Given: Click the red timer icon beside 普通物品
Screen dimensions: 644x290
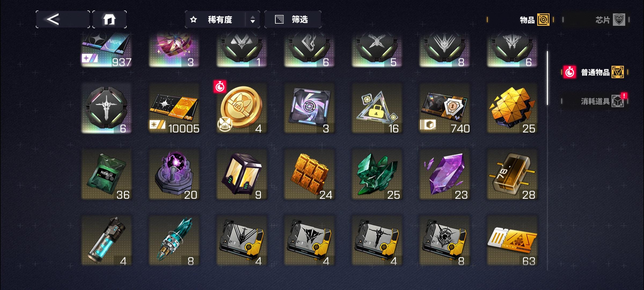Looking at the screenshot, I should coord(569,72).
